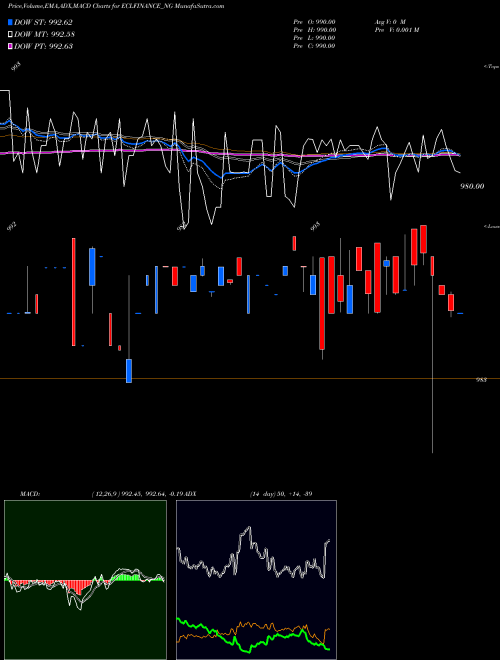Click the 'Pre L: 990.00' low value
This screenshot has height=660, width=500.
[x=314, y=37]
